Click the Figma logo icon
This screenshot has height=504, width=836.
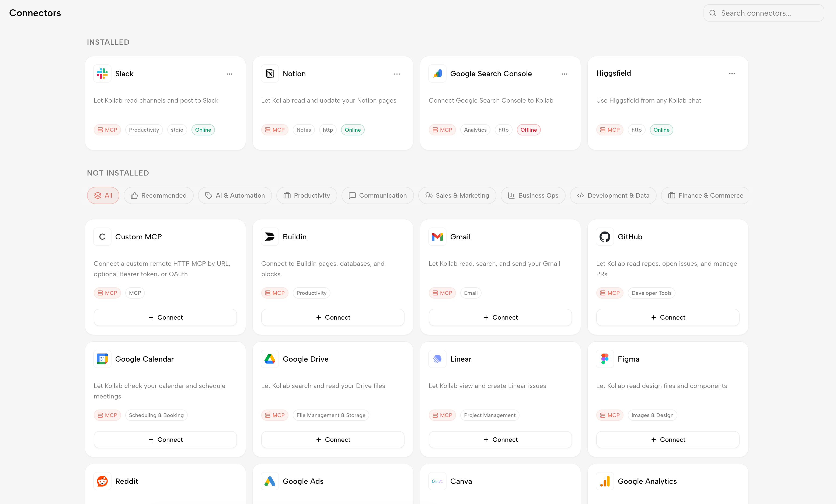click(605, 359)
